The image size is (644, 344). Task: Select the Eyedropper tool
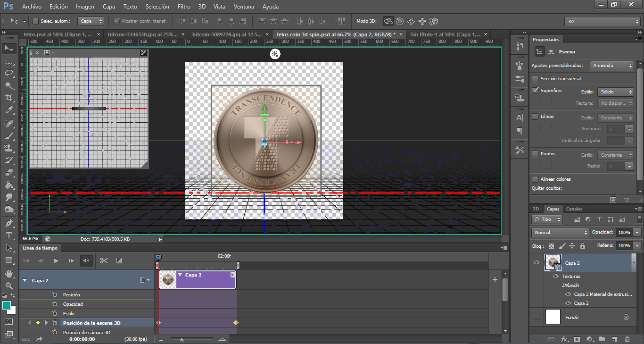click(9, 110)
